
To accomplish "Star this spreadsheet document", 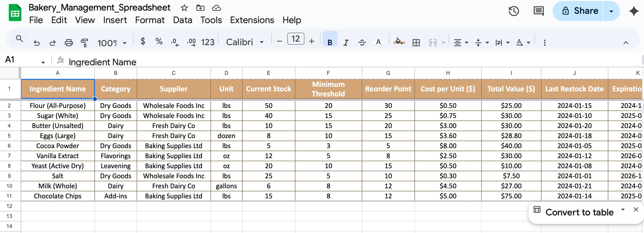I will 184,8.
